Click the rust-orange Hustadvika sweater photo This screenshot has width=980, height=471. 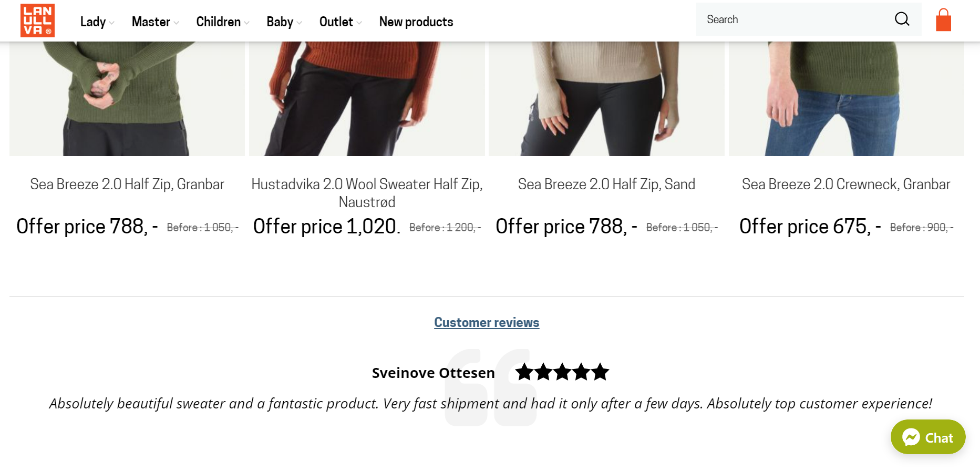367,99
